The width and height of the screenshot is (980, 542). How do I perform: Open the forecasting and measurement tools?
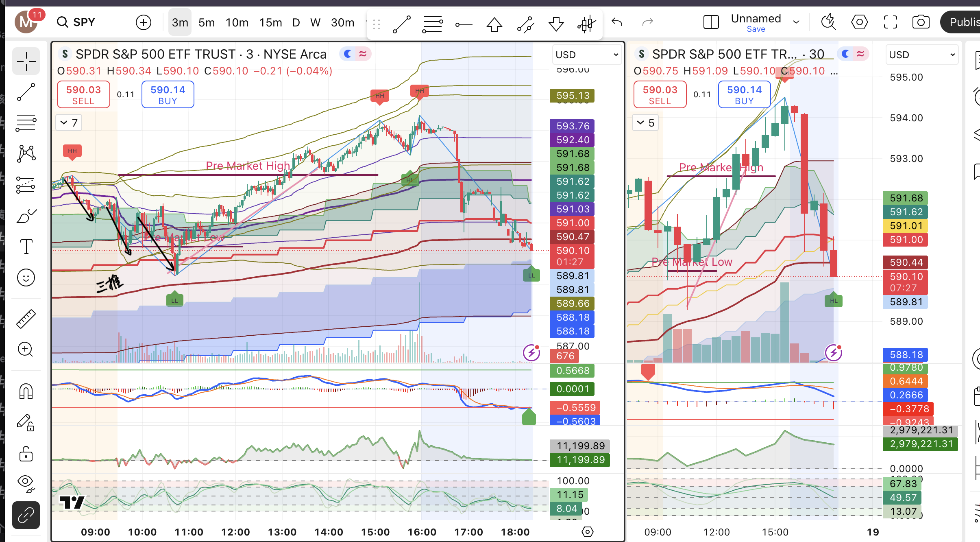pyautogui.click(x=26, y=185)
